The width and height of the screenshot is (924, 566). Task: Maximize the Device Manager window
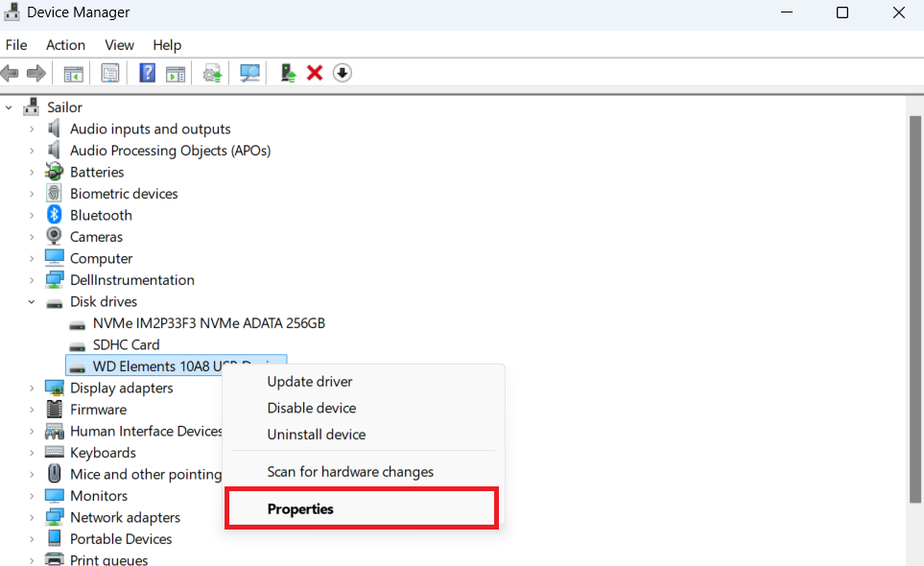tap(842, 12)
